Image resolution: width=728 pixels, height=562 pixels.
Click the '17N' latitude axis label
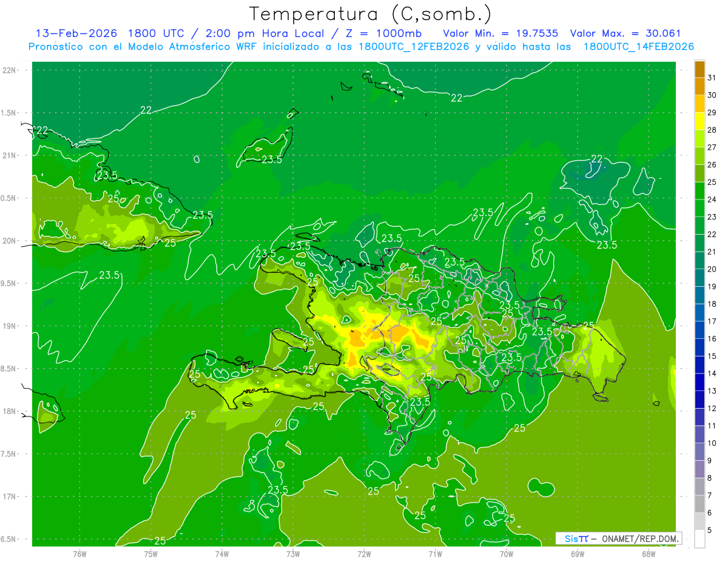[x=10, y=497]
